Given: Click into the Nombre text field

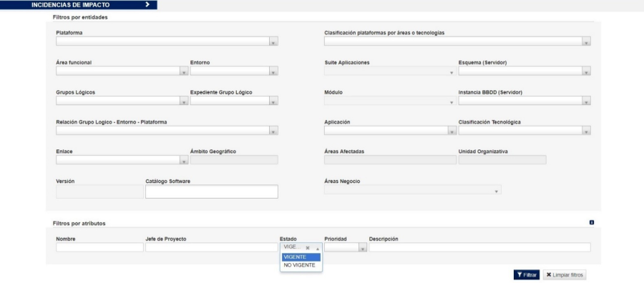Looking at the screenshot, I should click(x=99, y=247).
